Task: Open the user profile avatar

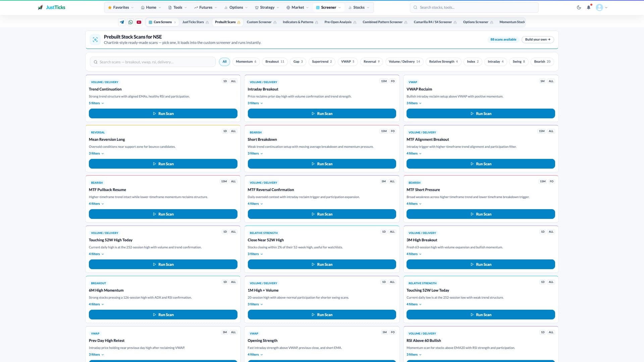Action: tap(599, 7)
